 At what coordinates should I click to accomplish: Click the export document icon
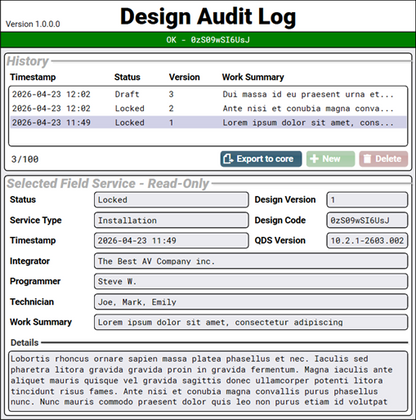pyautogui.click(x=228, y=159)
